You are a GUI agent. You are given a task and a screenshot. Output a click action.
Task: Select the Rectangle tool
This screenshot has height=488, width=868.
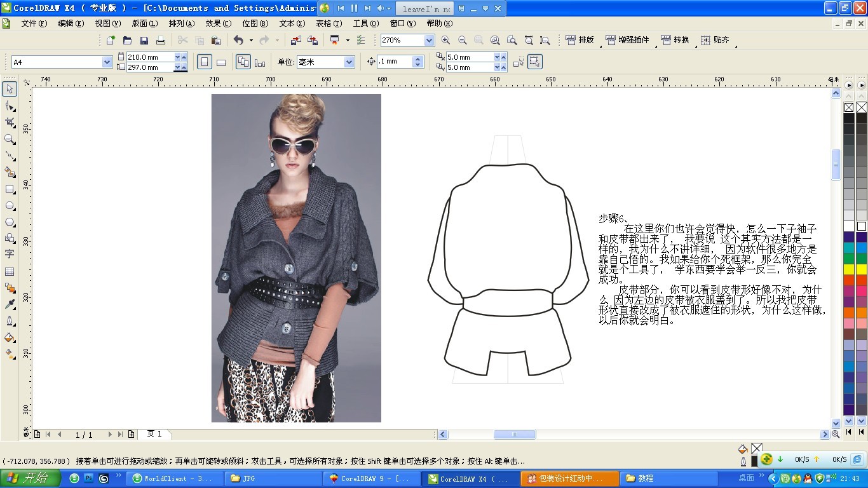pyautogui.click(x=10, y=189)
